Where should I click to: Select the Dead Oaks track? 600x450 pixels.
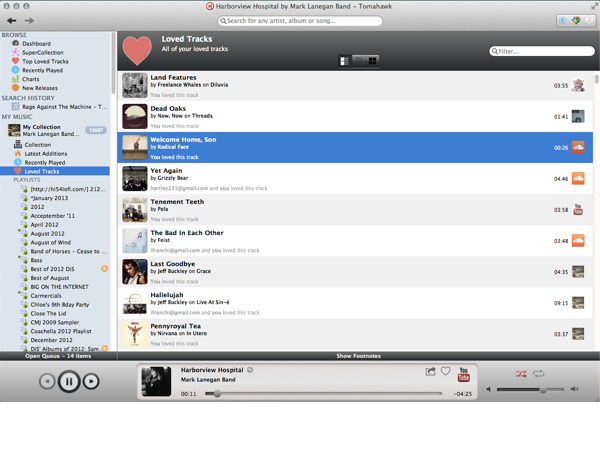[355, 117]
